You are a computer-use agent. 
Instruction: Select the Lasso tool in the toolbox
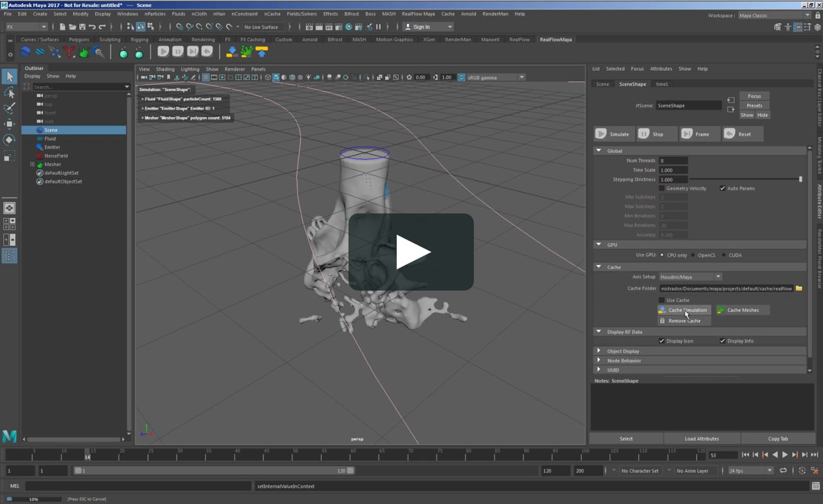click(x=9, y=93)
